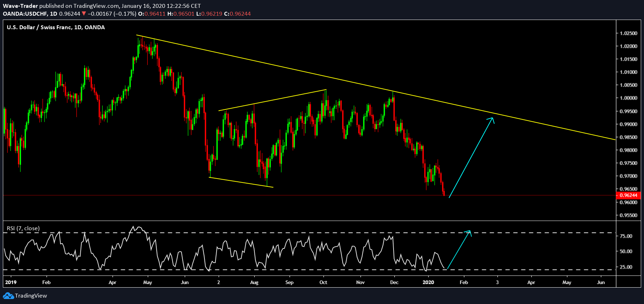Click the 1.02500 price axis label
The width and height of the screenshot is (644, 304).
point(628,33)
